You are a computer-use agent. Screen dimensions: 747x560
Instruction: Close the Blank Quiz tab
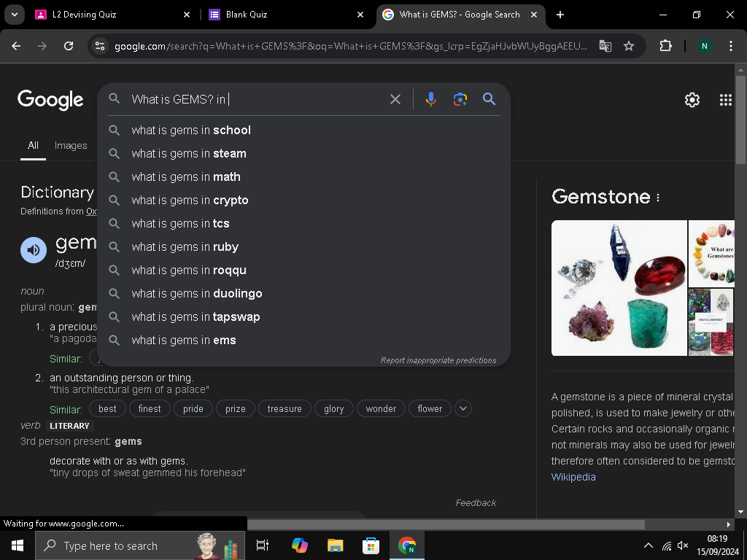(x=360, y=15)
